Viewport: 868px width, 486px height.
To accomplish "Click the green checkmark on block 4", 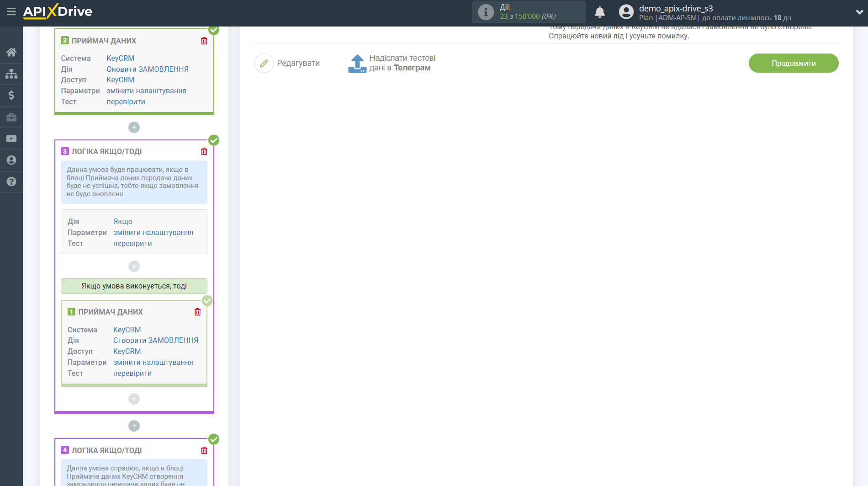I will click(214, 439).
